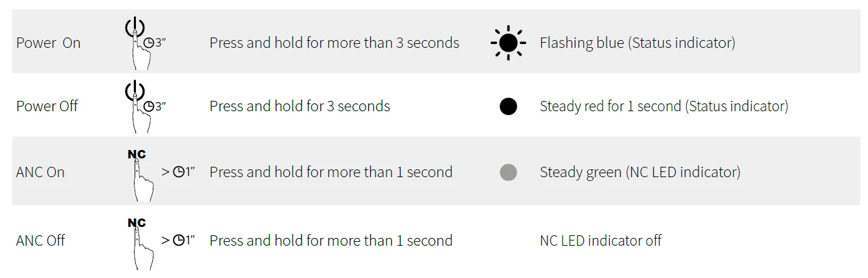Viewport: 868px width, 278px height.
Task: Click the 3-second clock symbol in Power Off row
Action: point(150,107)
